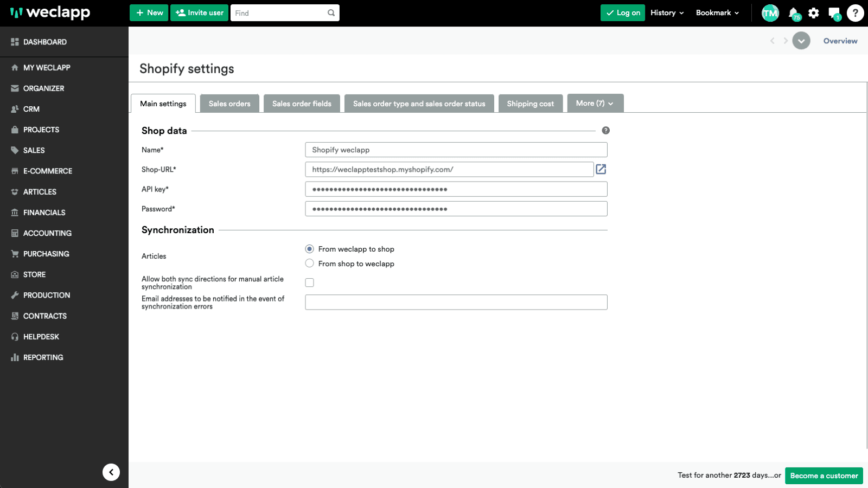
Task: Open the notifications bell icon
Action: coord(793,13)
